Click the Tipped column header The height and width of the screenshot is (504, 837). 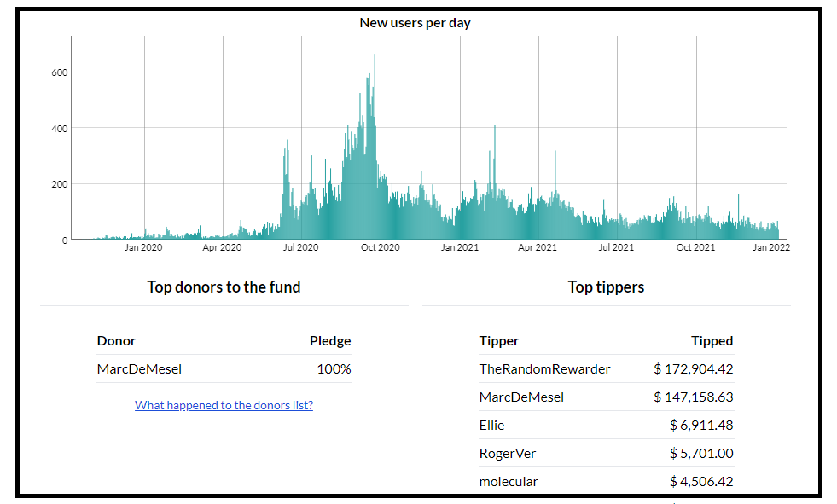712,341
